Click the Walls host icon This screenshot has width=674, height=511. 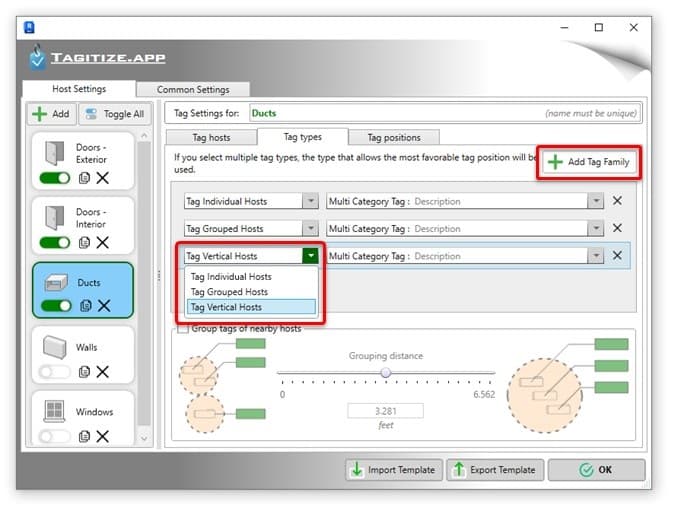click(x=55, y=347)
